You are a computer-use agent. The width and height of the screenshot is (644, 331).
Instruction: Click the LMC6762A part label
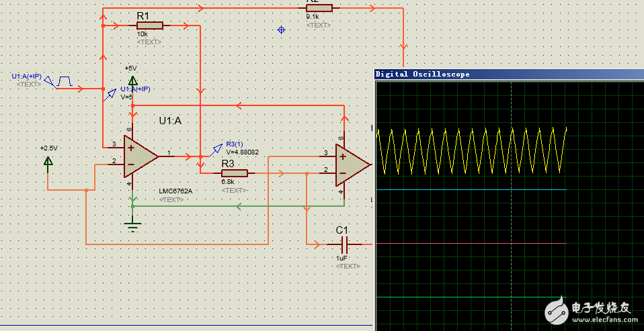click(x=175, y=191)
